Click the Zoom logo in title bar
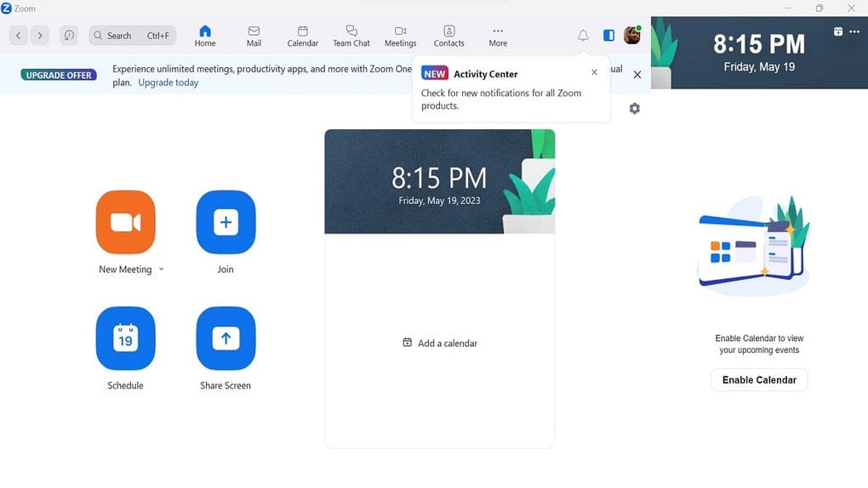Screen dimensions: 868x488 click(x=6, y=9)
